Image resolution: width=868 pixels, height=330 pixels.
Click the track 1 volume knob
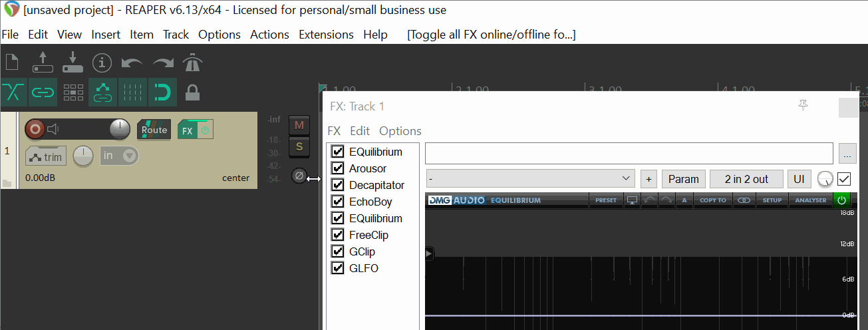120,128
